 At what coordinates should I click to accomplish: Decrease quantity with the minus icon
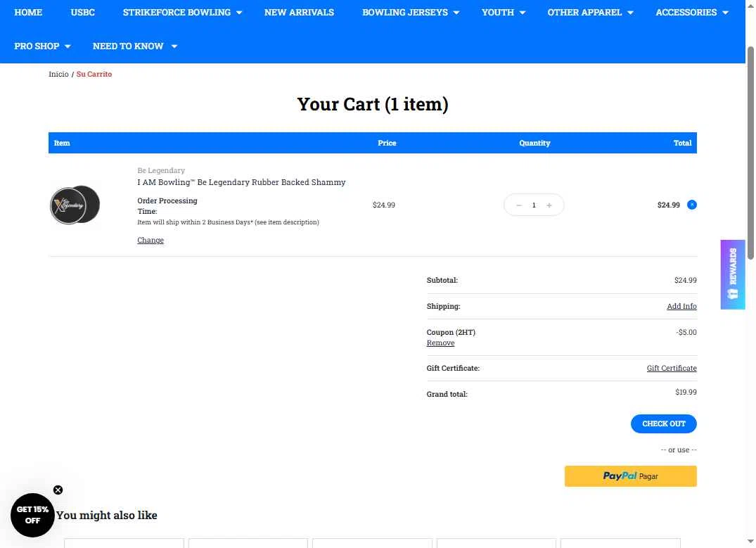[519, 205]
